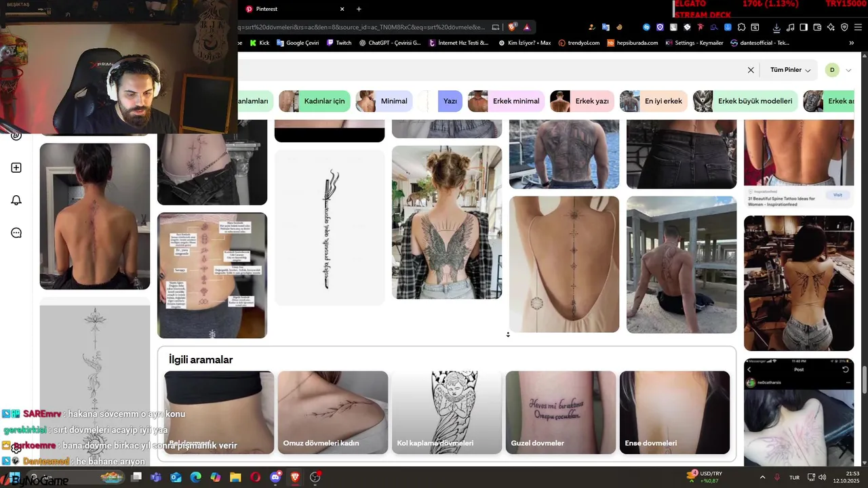
Task: Open the Kick bookmark
Action: point(259,43)
